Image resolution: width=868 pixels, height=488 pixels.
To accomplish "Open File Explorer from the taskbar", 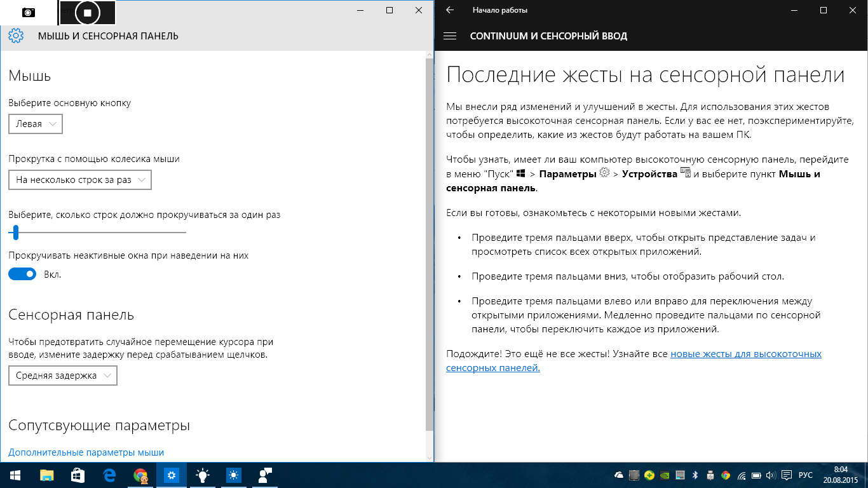I will pos(47,475).
